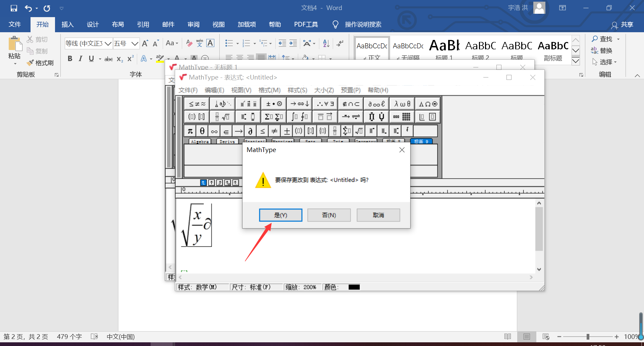Switch to Word 插入 ribbon tab
This screenshot has height=346, width=644.
pyautogui.click(x=67, y=24)
